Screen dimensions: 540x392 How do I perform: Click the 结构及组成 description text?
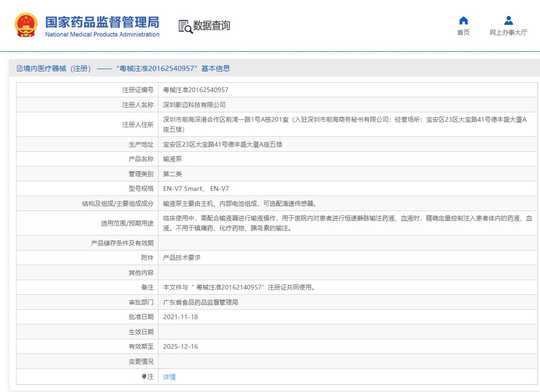click(x=240, y=204)
